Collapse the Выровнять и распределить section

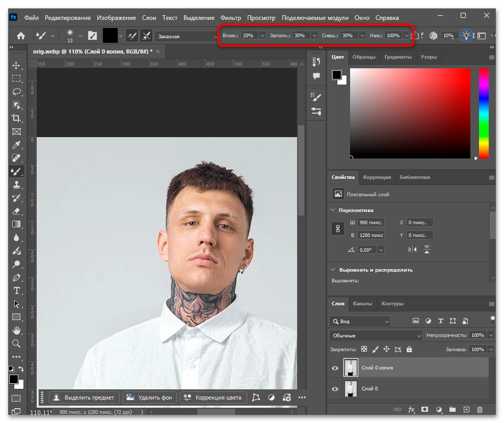pyautogui.click(x=333, y=270)
